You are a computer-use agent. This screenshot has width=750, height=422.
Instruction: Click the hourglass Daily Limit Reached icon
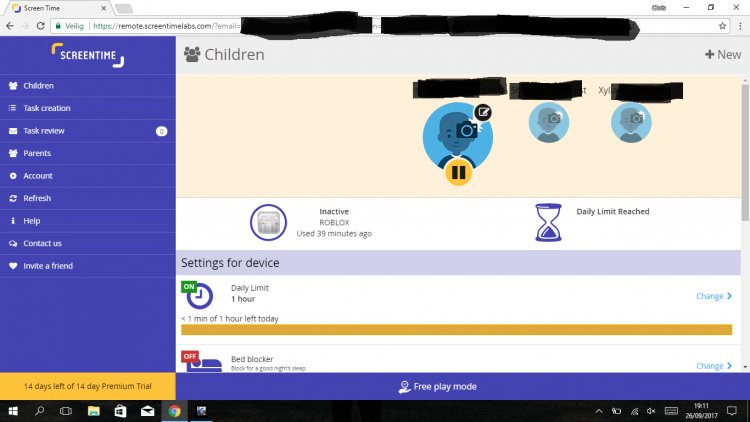tap(548, 222)
